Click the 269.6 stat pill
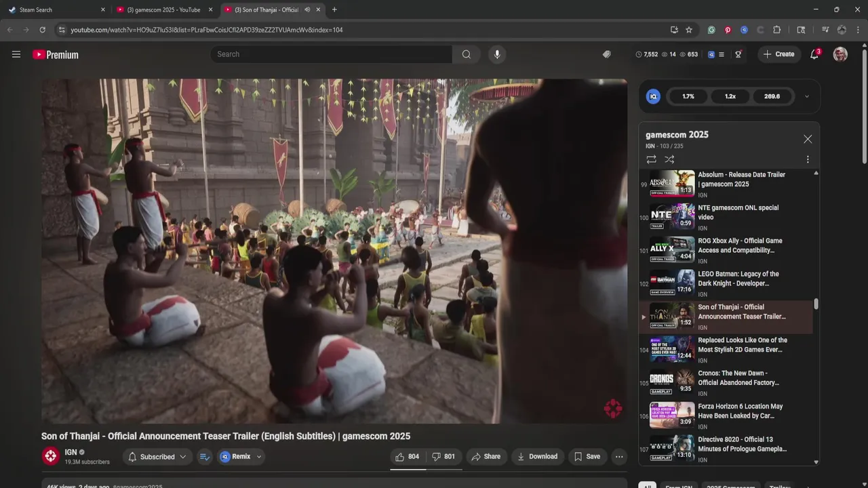 click(772, 96)
